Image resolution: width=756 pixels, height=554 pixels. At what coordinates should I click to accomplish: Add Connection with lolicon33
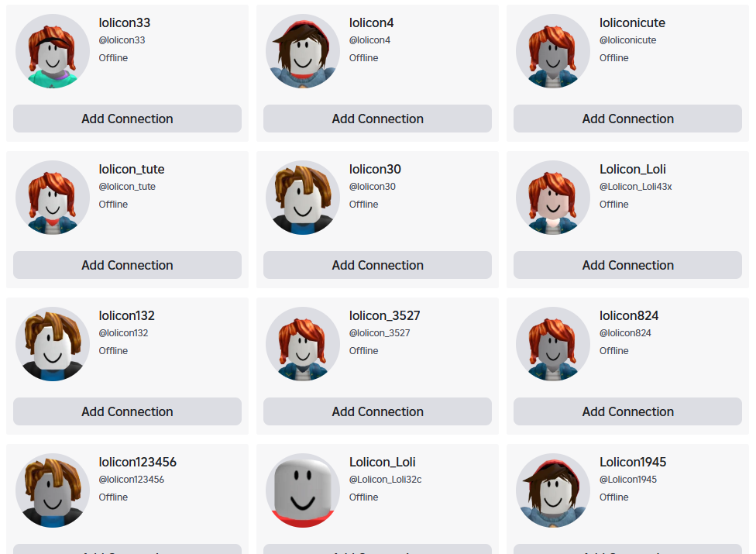pyautogui.click(x=127, y=119)
